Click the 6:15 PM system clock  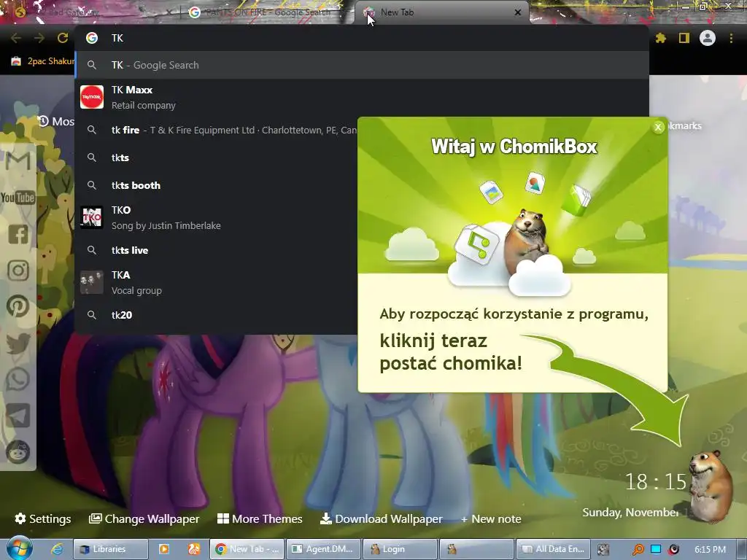710,550
